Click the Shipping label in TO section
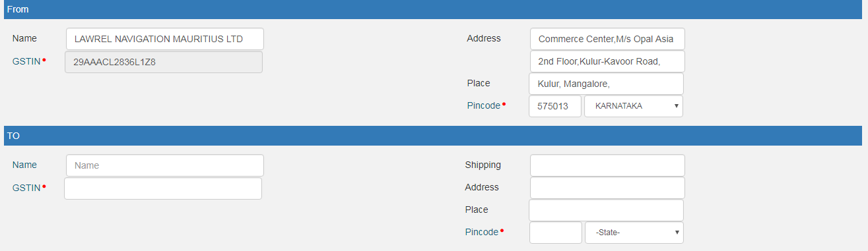868x251 pixels. tap(483, 165)
